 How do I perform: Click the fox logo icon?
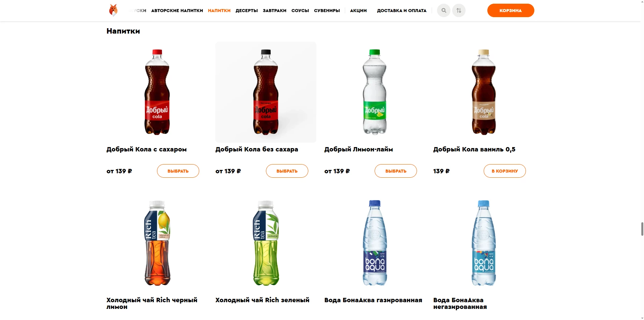tap(113, 10)
